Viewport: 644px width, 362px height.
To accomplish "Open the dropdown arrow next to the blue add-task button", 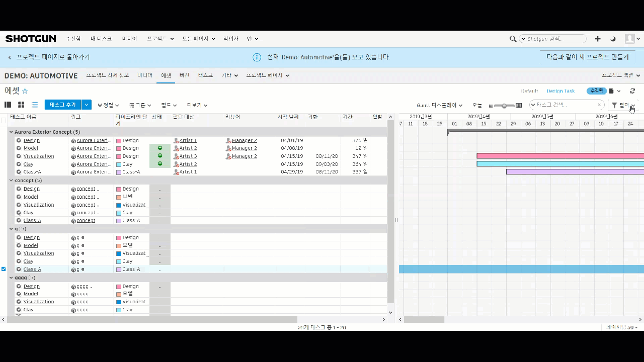I will pos(87,105).
